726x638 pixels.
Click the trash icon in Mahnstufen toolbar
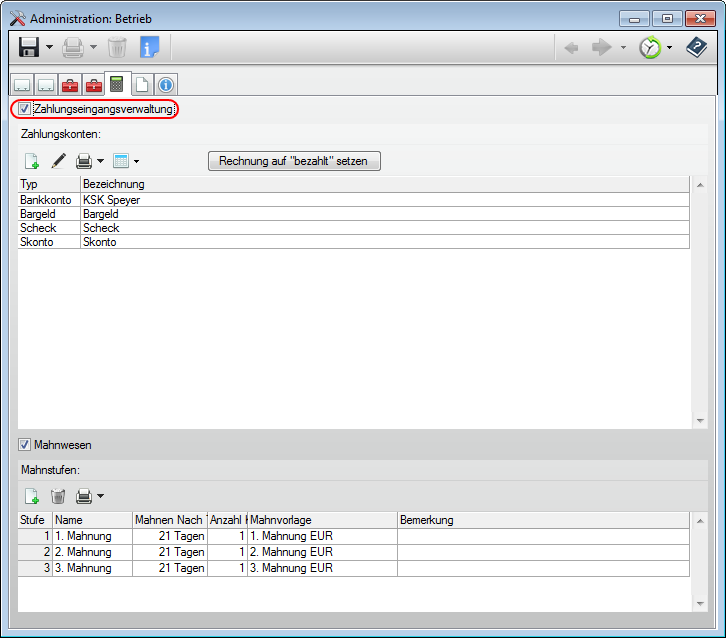(x=58, y=496)
